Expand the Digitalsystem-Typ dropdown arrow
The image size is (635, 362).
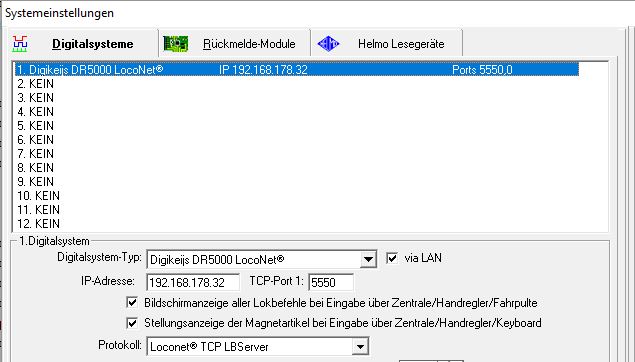(x=368, y=259)
